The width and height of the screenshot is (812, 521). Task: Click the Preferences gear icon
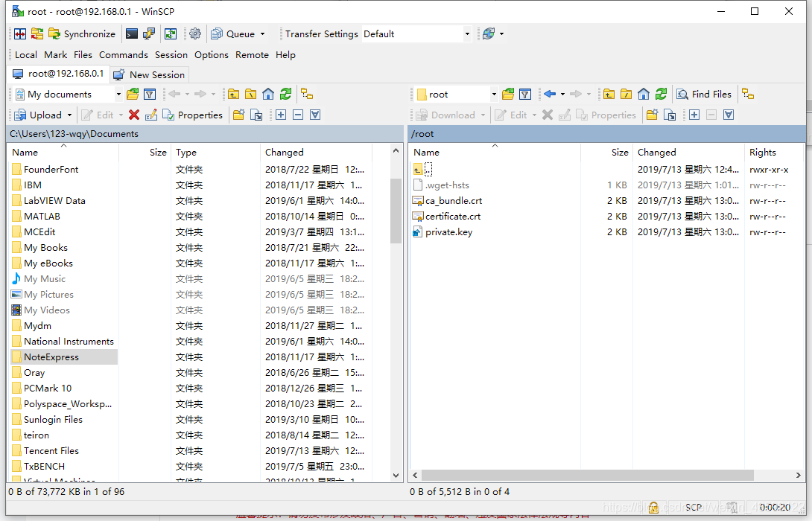coord(195,34)
